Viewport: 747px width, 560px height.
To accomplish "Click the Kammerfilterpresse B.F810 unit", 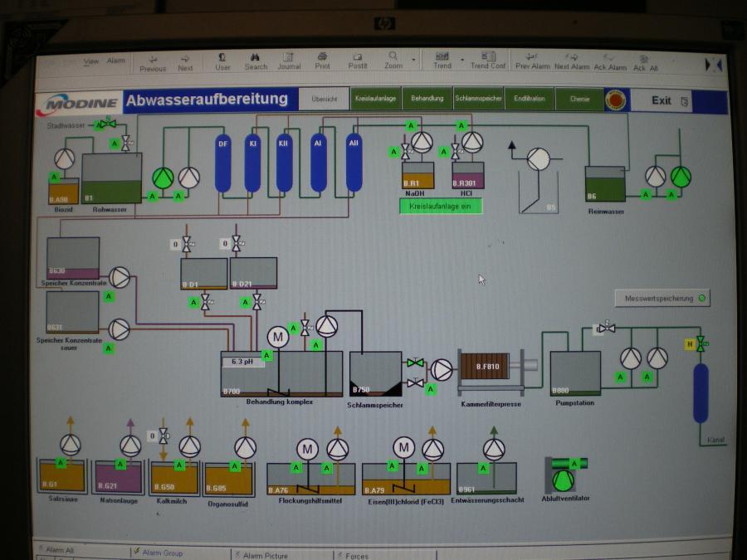I will click(x=491, y=366).
